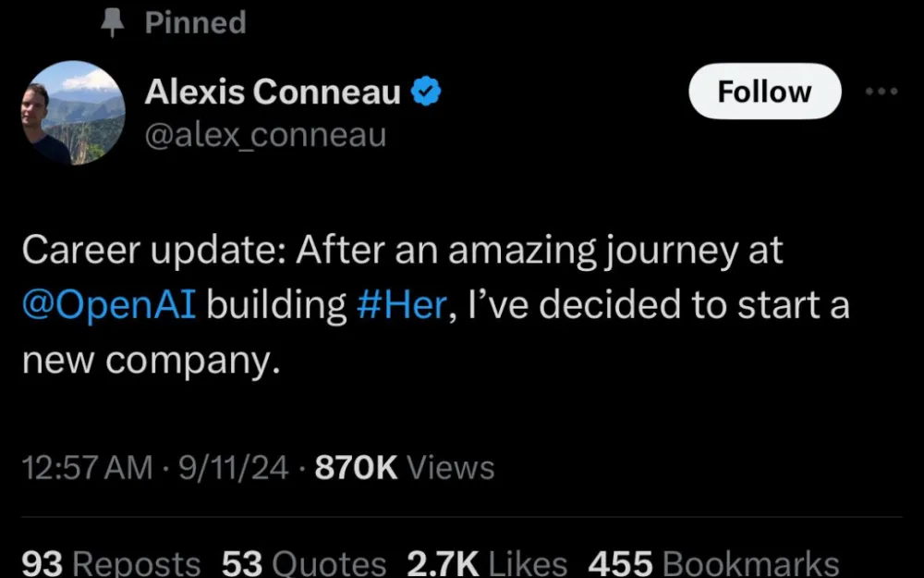Open the three-dot more options menu

point(881,92)
